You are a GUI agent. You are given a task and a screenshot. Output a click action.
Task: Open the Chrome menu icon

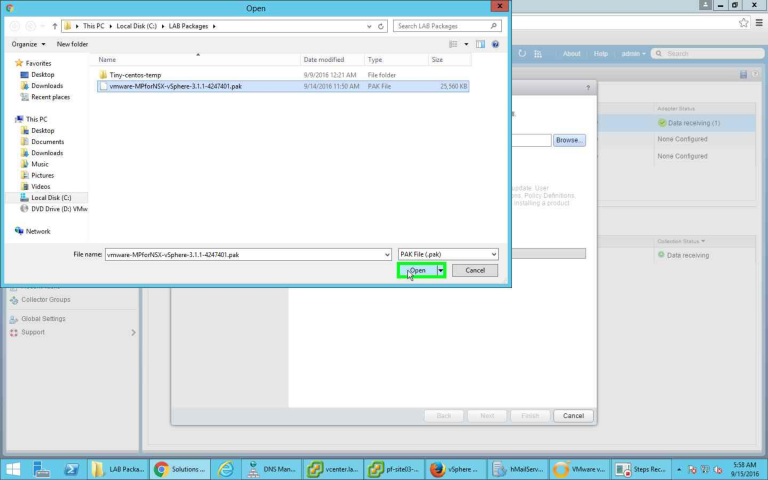click(759, 23)
